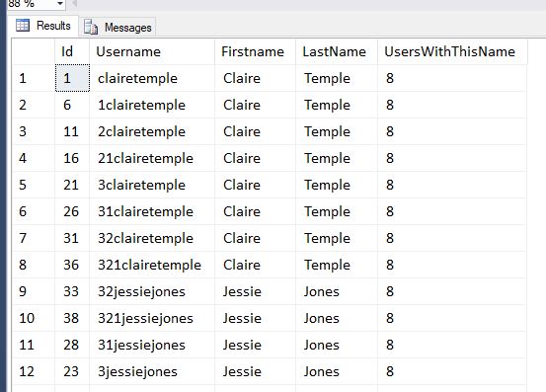Select the LastName column header

pyautogui.click(x=337, y=52)
